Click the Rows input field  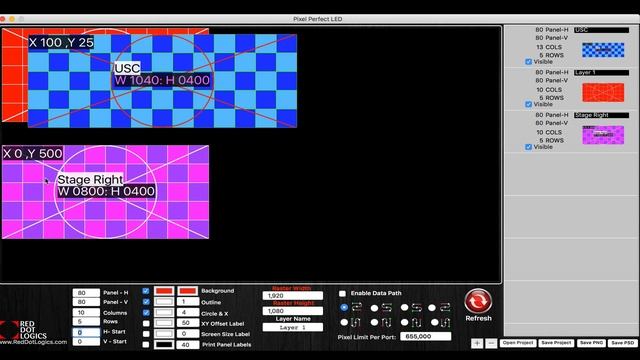pyautogui.click(x=86, y=322)
